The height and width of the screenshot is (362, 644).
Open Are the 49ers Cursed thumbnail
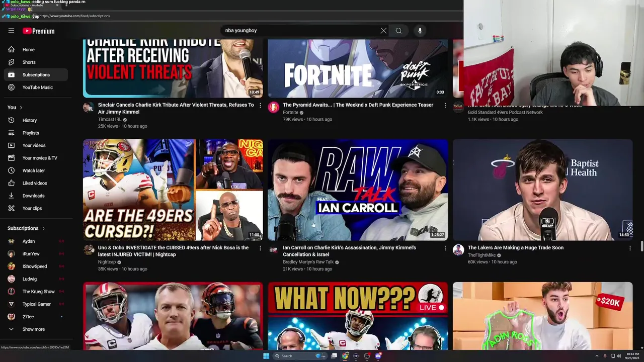tap(173, 190)
